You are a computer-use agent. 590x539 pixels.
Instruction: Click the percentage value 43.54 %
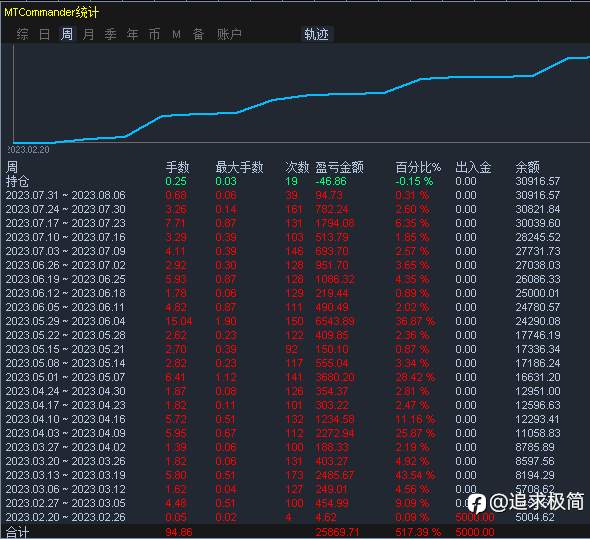click(415, 475)
